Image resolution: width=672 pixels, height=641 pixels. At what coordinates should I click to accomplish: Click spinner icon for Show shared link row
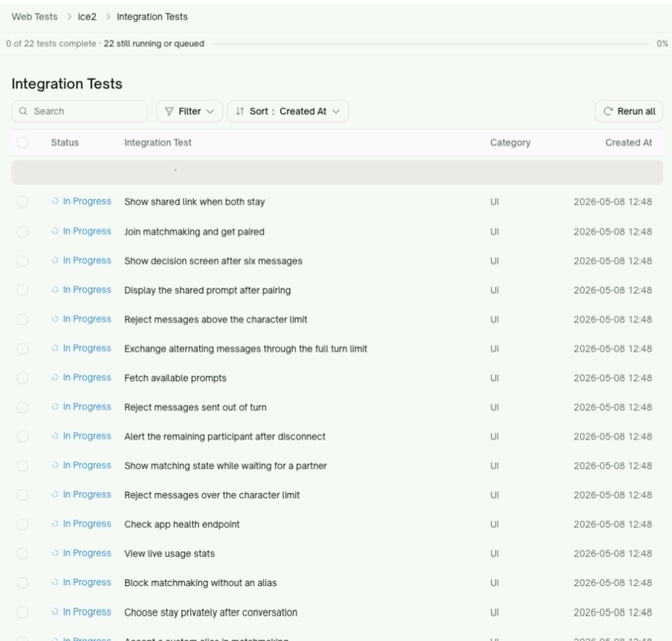(55, 201)
